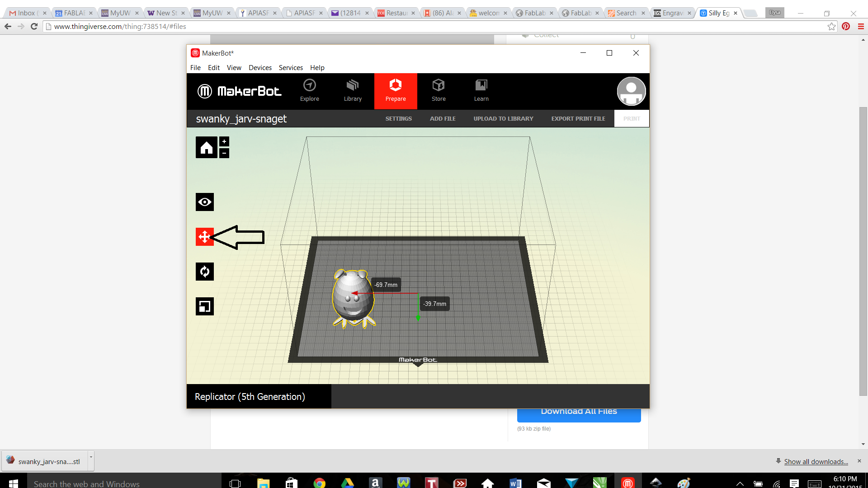Close the Silly Eg tab
The image size is (868, 488).
[x=736, y=13]
